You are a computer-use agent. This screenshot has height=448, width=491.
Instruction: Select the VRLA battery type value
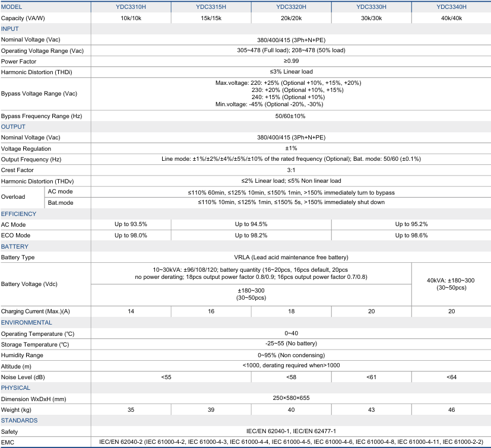(292, 257)
